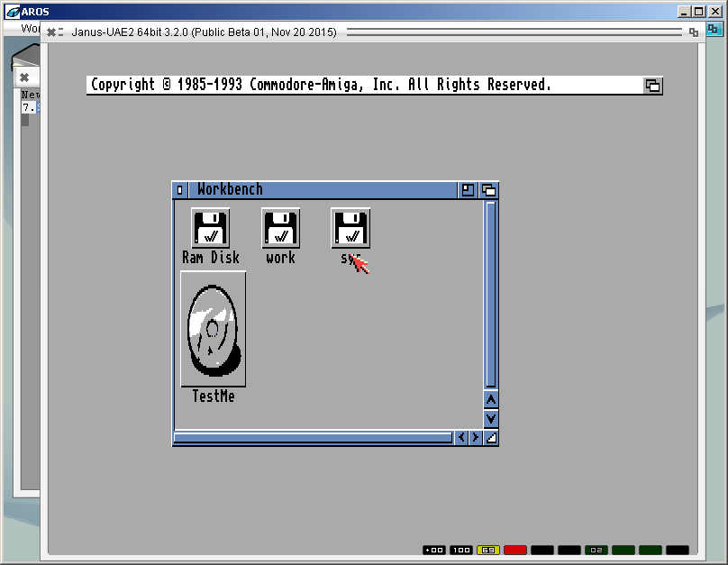Close the AROS host window

[715, 12]
